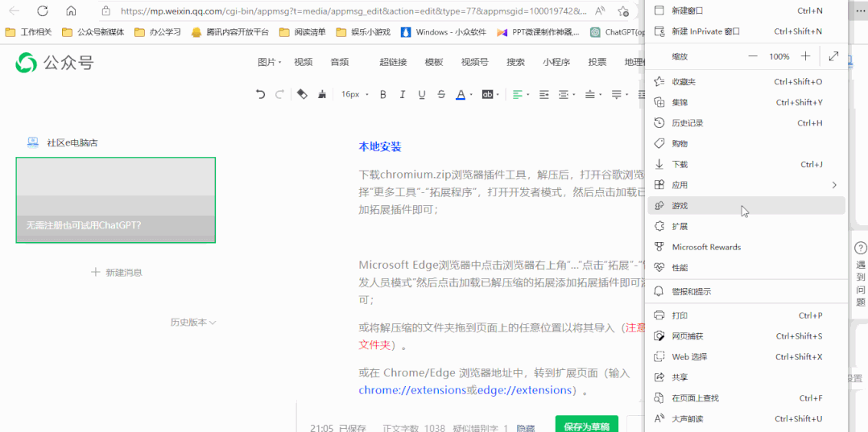Open 性能 from the Edge menu

coord(746,267)
